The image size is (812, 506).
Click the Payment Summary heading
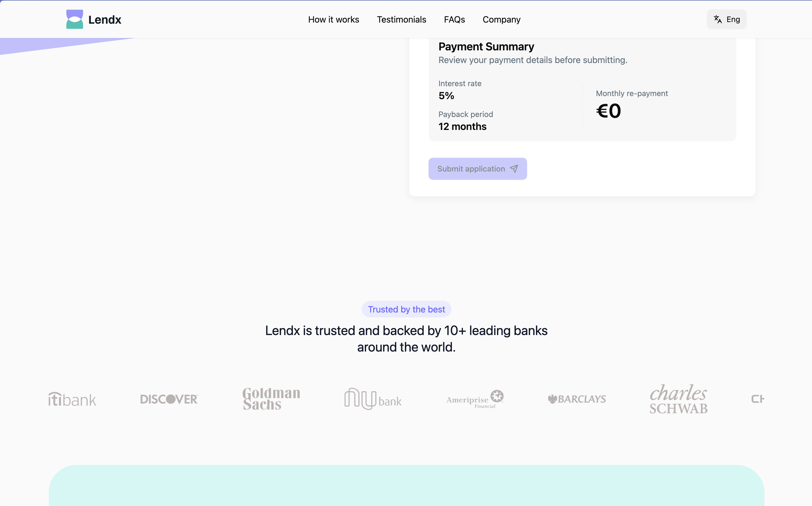(486, 46)
